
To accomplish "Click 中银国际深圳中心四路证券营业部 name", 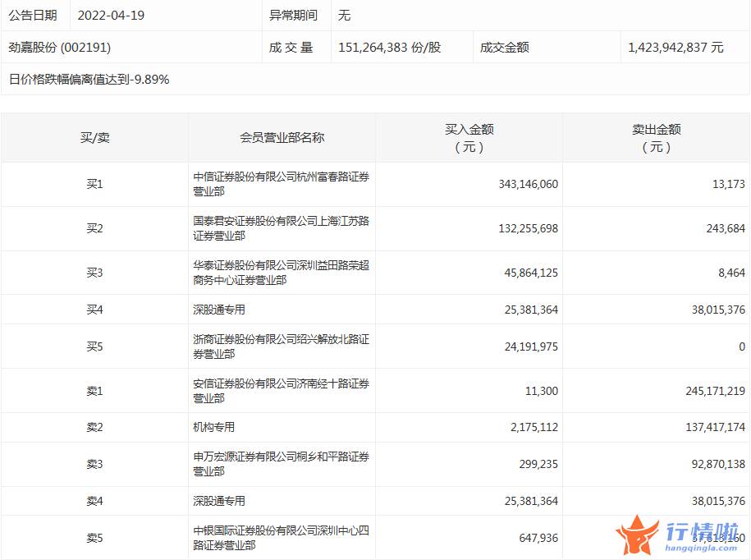I will [x=282, y=538].
